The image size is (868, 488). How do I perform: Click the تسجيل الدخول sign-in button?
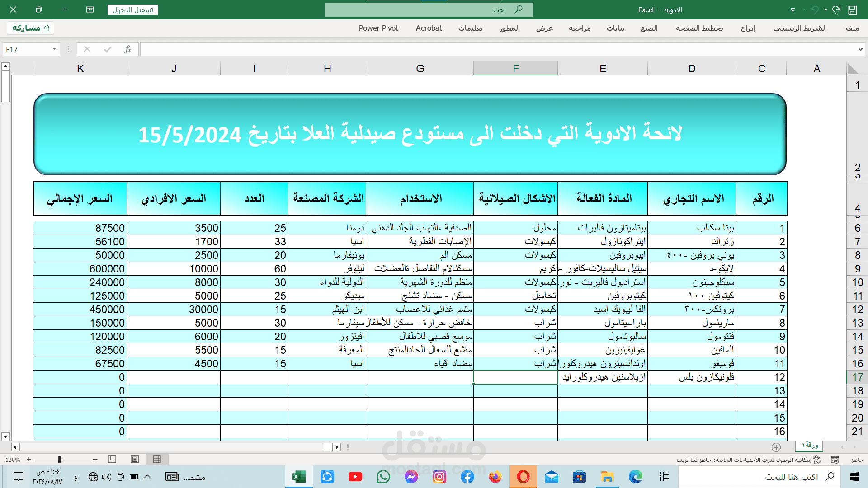click(133, 10)
